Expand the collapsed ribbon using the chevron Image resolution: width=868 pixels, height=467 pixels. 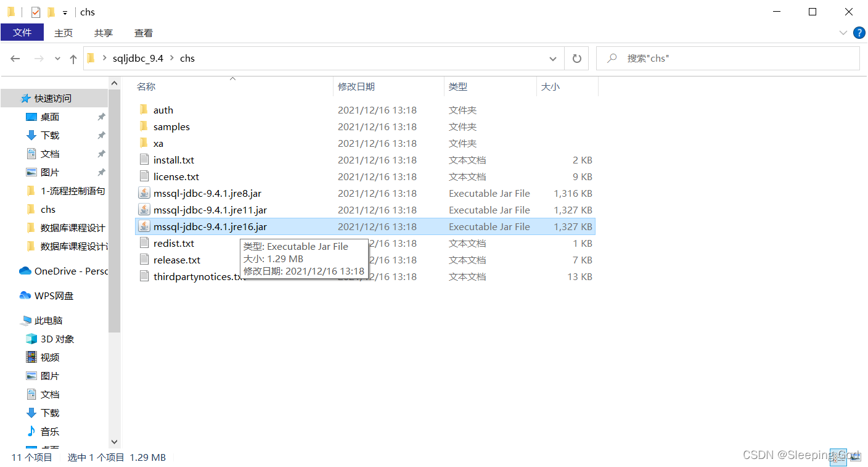click(x=843, y=33)
